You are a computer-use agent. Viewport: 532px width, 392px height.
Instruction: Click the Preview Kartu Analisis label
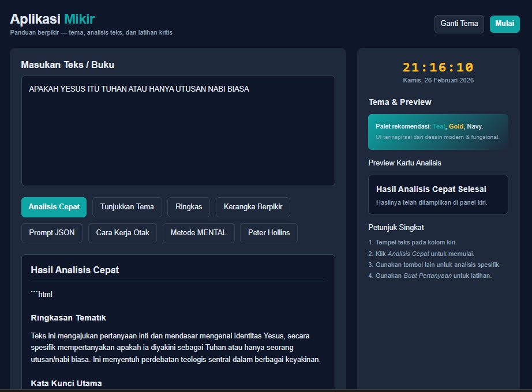[x=404, y=163]
